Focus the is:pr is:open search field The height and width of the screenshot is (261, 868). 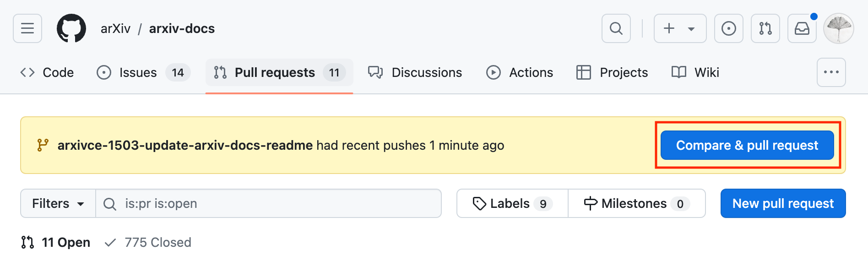(269, 203)
